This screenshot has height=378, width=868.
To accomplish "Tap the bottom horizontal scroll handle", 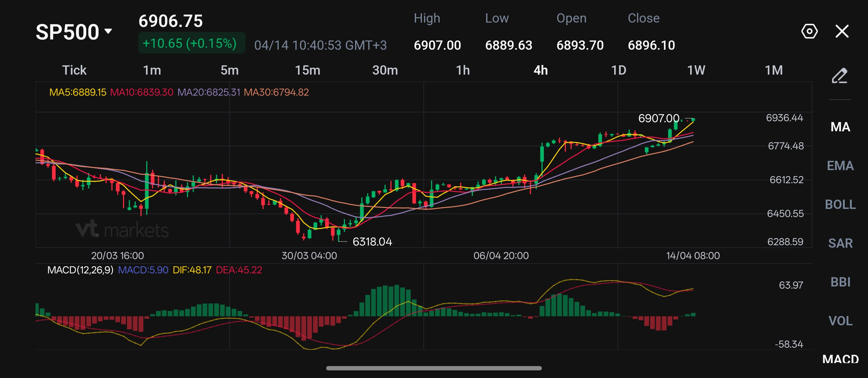I will (434, 368).
